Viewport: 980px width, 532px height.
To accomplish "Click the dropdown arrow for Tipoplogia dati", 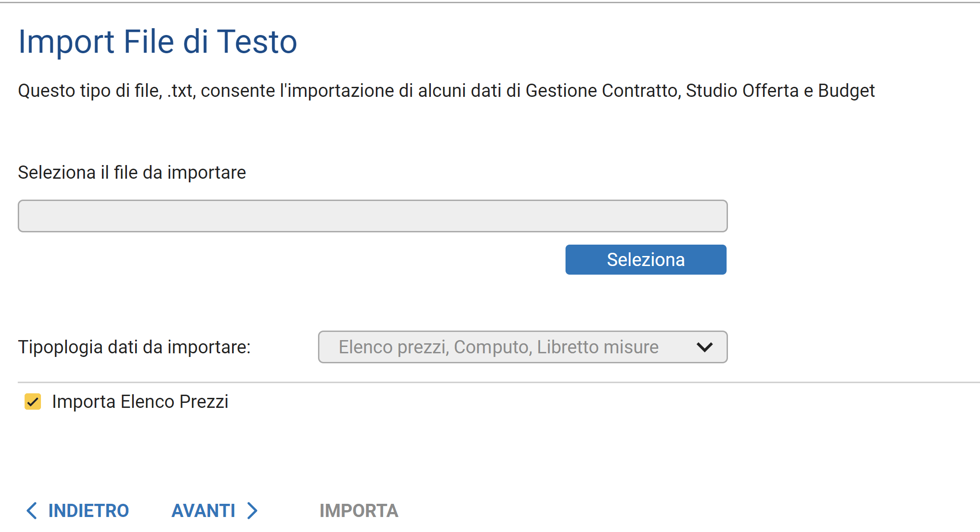I will (704, 347).
